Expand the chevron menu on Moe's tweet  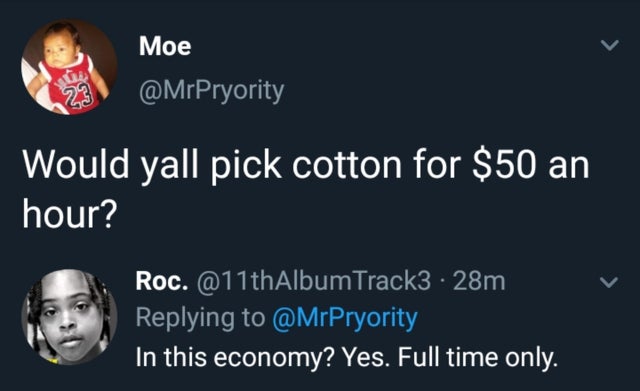point(610,45)
